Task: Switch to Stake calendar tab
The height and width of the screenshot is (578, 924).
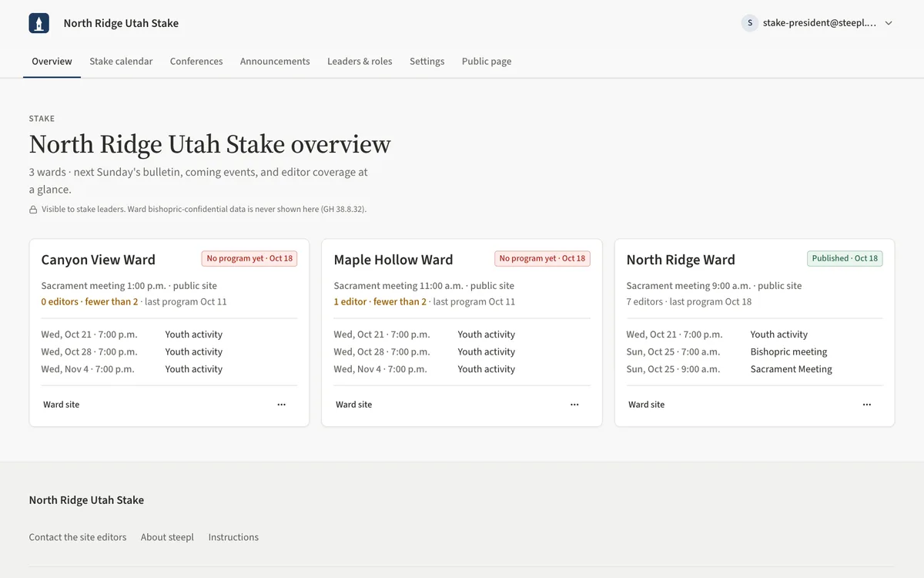Action: coord(121,62)
